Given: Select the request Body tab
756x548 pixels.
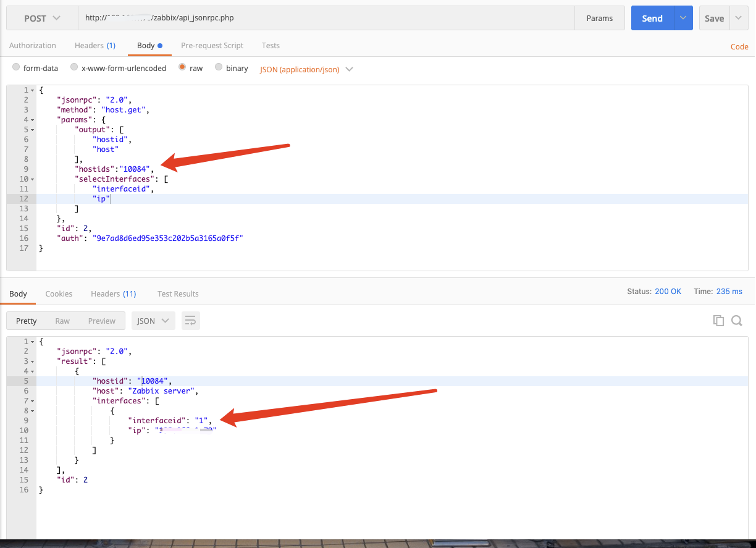Looking at the screenshot, I should pyautogui.click(x=149, y=46).
